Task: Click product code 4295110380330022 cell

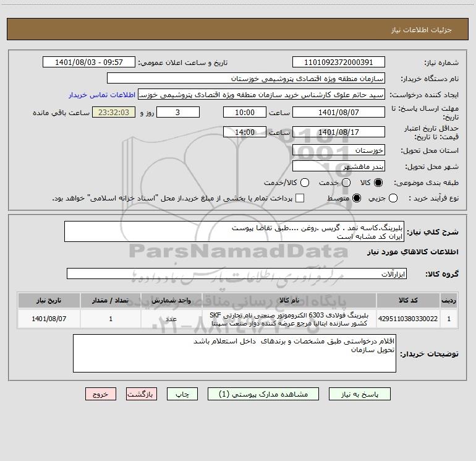Action: tap(408, 319)
